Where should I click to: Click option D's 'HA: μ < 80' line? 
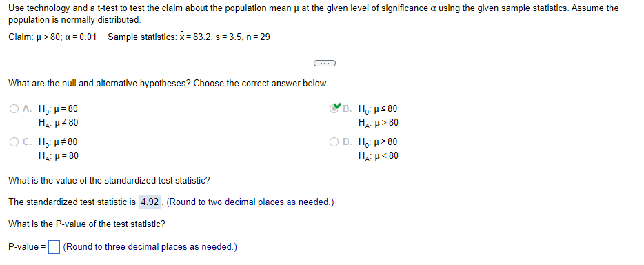[x=379, y=156]
